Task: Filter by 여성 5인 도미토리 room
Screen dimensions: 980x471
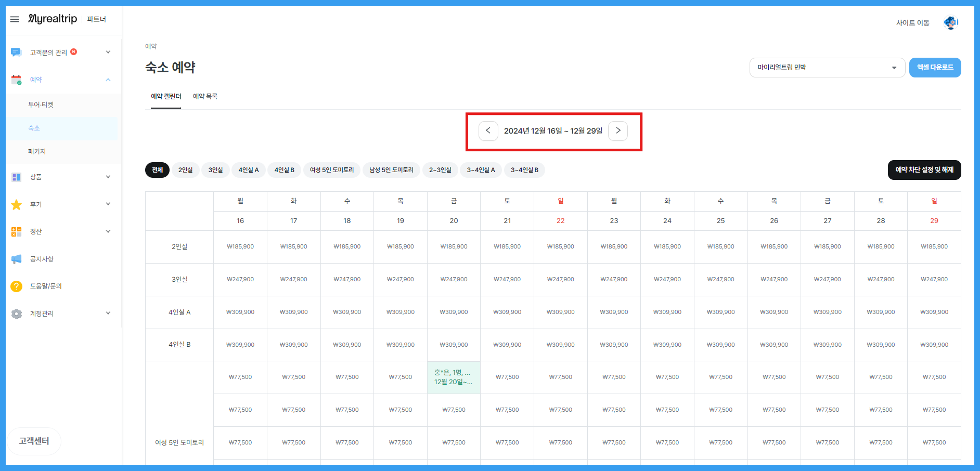Action: point(331,170)
